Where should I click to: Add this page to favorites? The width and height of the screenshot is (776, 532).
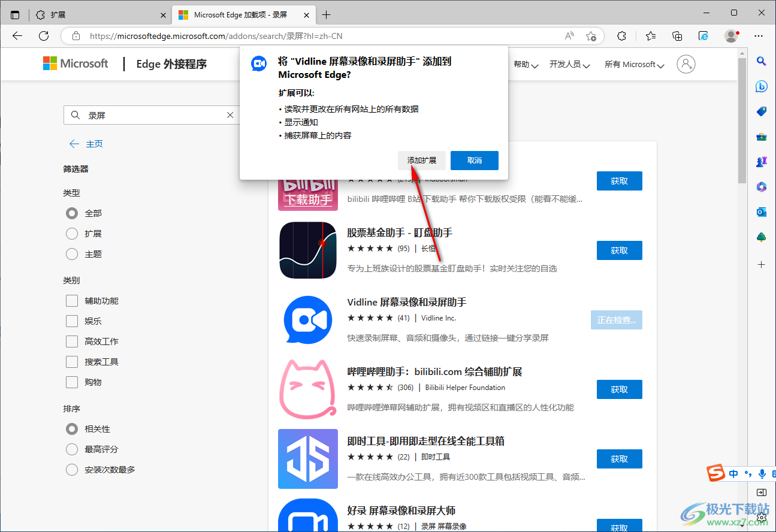point(591,36)
